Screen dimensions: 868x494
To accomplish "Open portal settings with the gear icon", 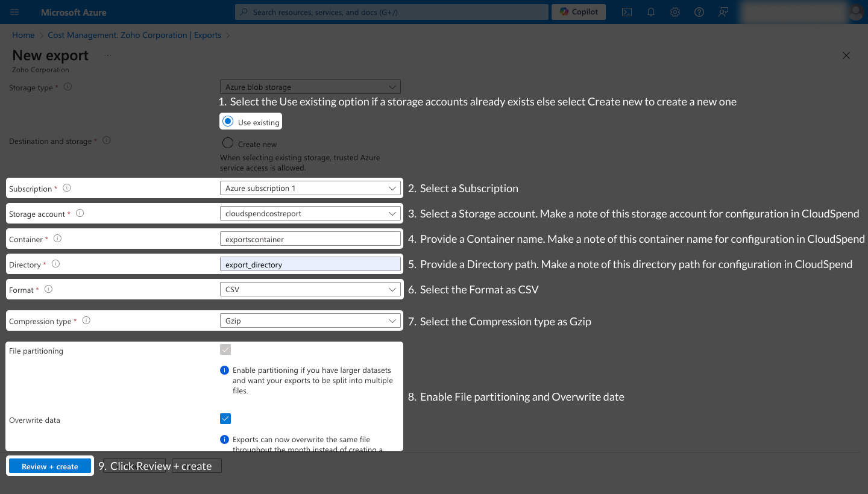I will click(675, 11).
